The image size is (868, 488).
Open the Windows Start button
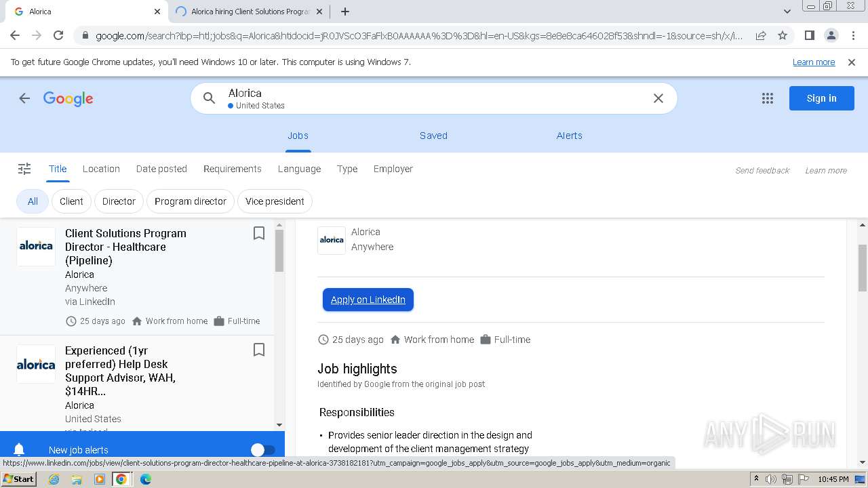tap(19, 479)
